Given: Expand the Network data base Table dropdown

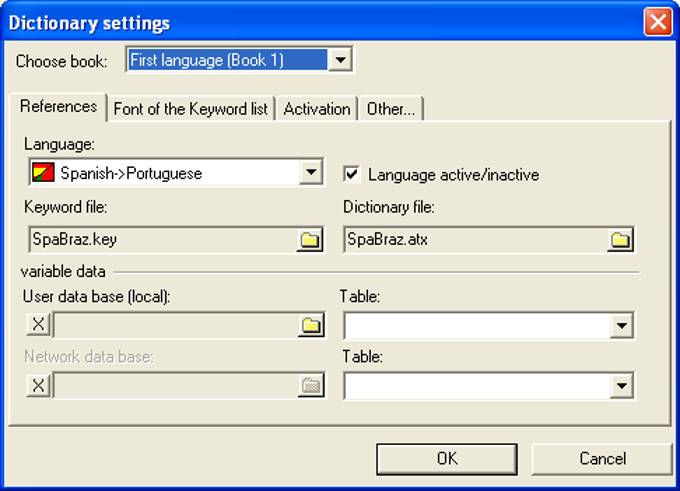Looking at the screenshot, I should 623,386.
